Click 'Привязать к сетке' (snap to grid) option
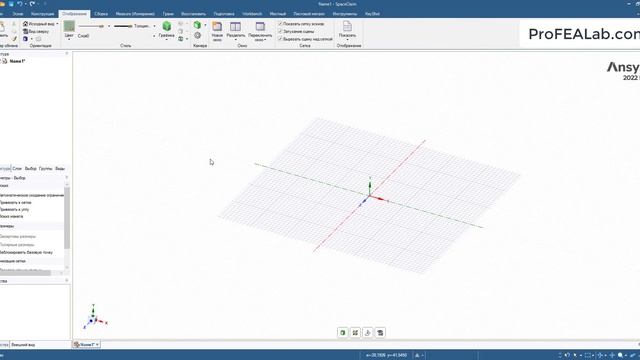 click(x=16, y=202)
